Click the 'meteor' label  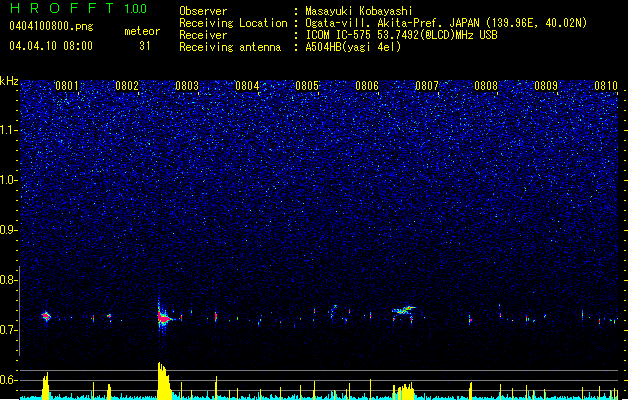click(x=142, y=31)
